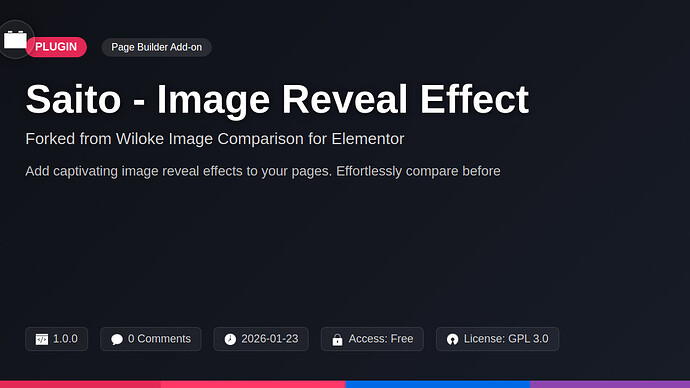This screenshot has height=388, width=690.
Task: Click the plugin briefcase icon
Action: pos(15,40)
